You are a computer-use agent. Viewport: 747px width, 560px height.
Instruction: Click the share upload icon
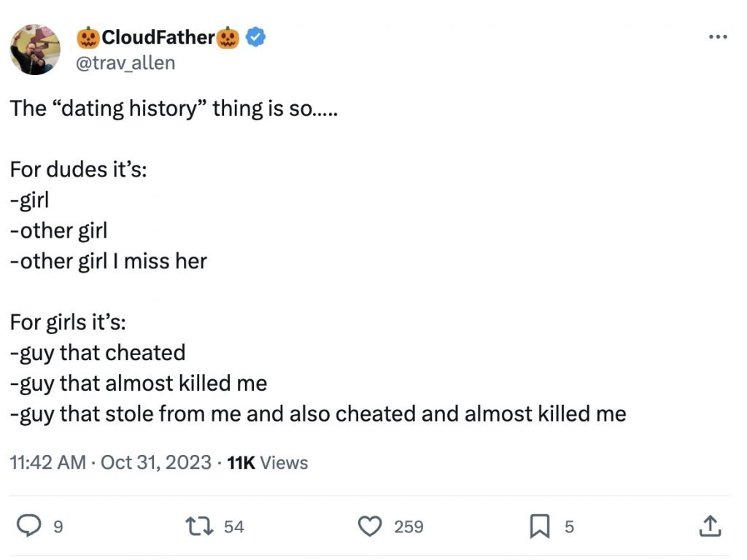tap(711, 526)
